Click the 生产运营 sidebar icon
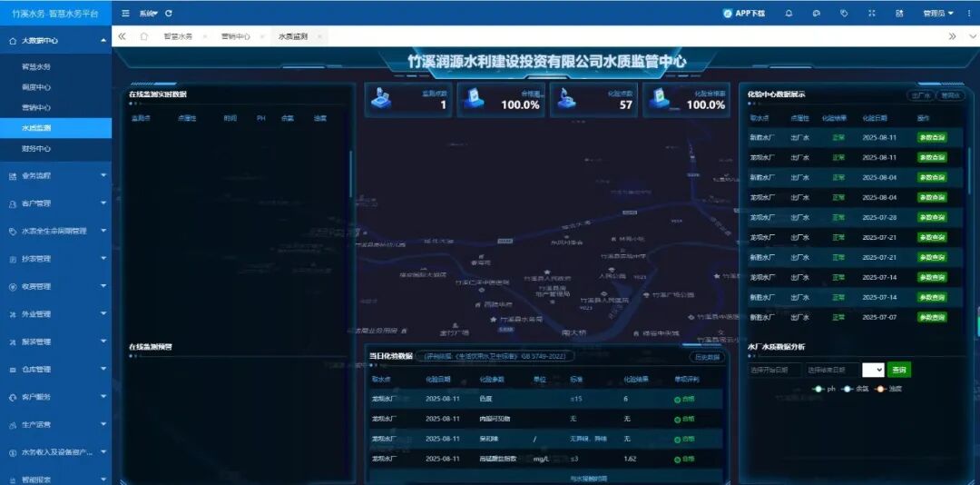The width and height of the screenshot is (980, 485). pyautogui.click(x=13, y=425)
